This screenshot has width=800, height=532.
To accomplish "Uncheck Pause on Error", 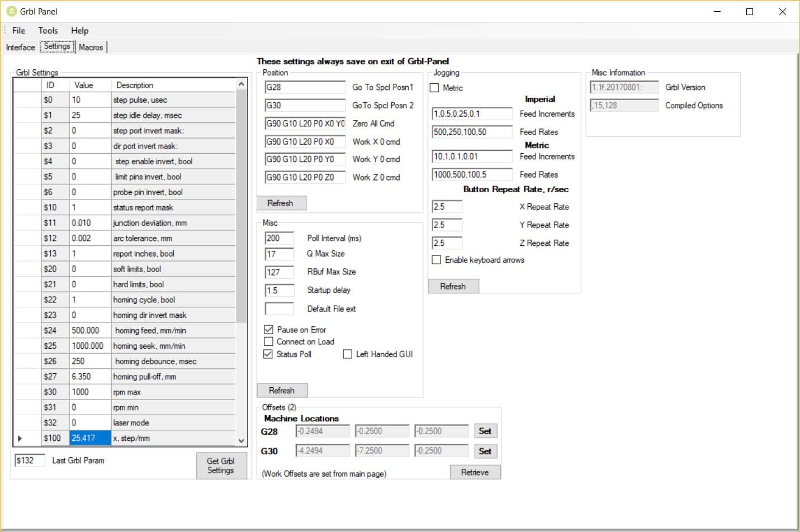I will point(268,329).
